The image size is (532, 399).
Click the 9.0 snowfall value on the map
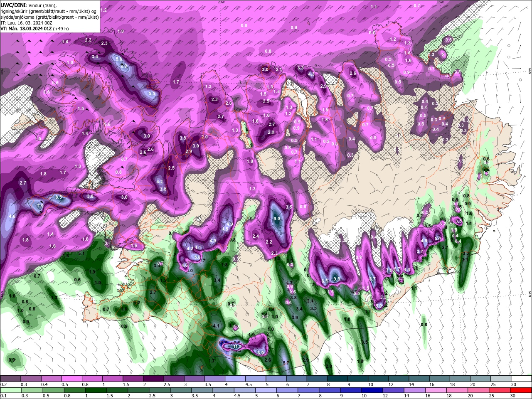click(x=277, y=219)
